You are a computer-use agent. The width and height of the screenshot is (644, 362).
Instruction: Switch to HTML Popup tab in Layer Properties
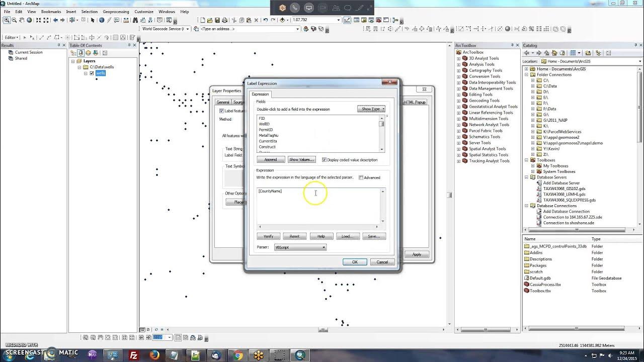point(415,102)
